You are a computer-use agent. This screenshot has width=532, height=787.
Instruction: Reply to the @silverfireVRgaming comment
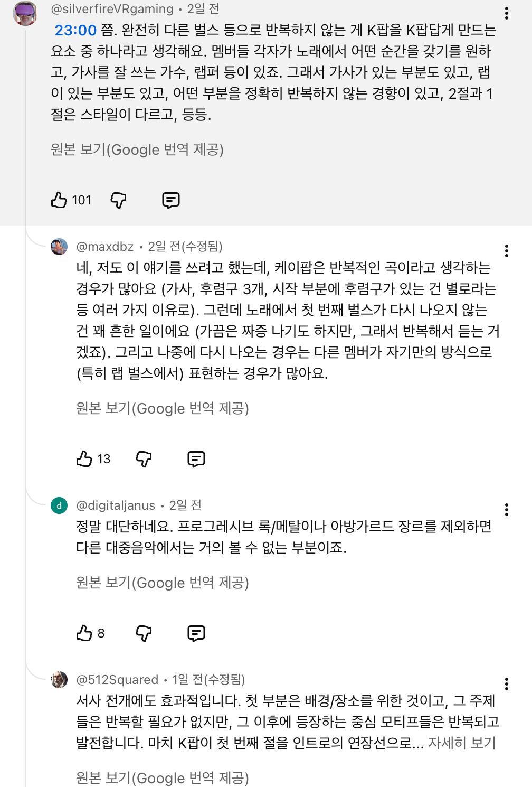170,200
